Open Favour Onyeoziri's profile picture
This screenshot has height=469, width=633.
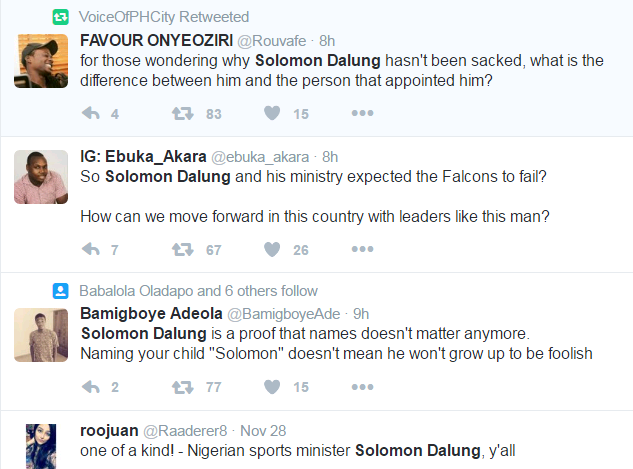[41, 60]
